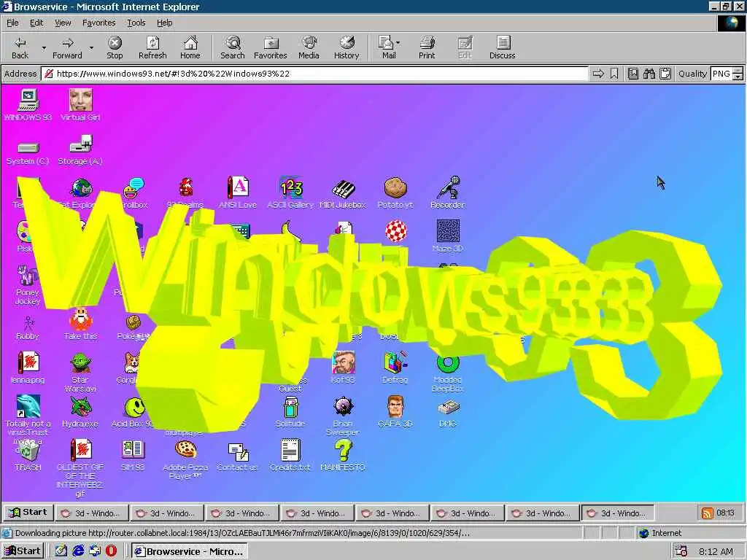The width and height of the screenshot is (747, 560).
Task: Click the RSS feed icon beside 08:13
Action: pyautogui.click(x=708, y=513)
